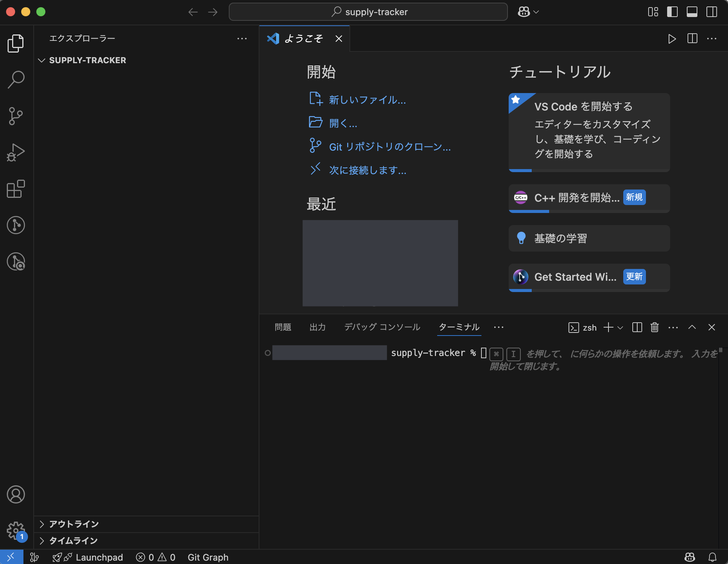Collapse the SUPPLY-TRACKER folder tree
This screenshot has width=728, height=564.
coord(42,60)
